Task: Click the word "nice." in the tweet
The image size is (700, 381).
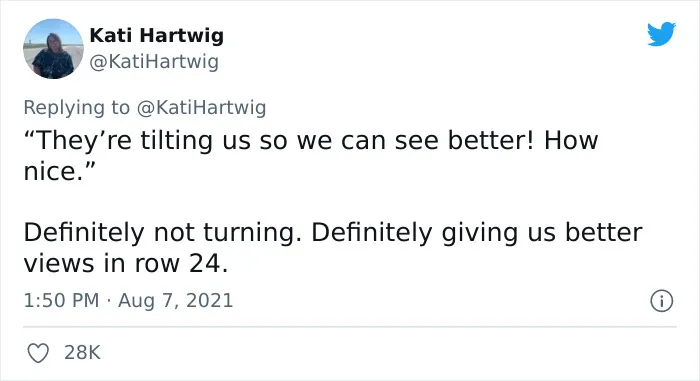Action: [54, 172]
